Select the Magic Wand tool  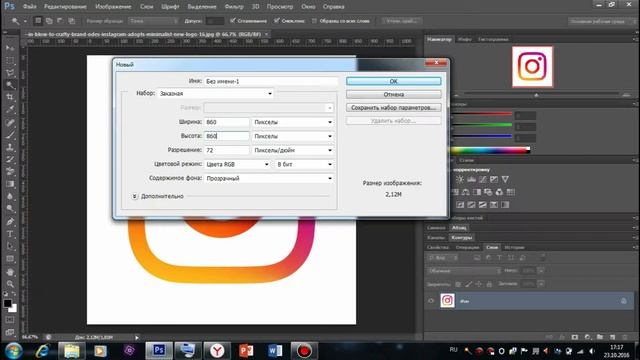tap(10, 85)
